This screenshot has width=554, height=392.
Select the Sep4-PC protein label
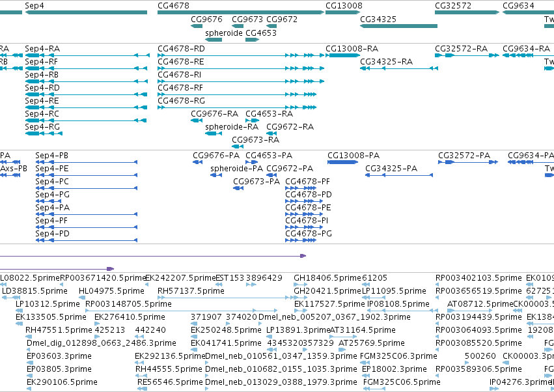[x=52, y=182]
